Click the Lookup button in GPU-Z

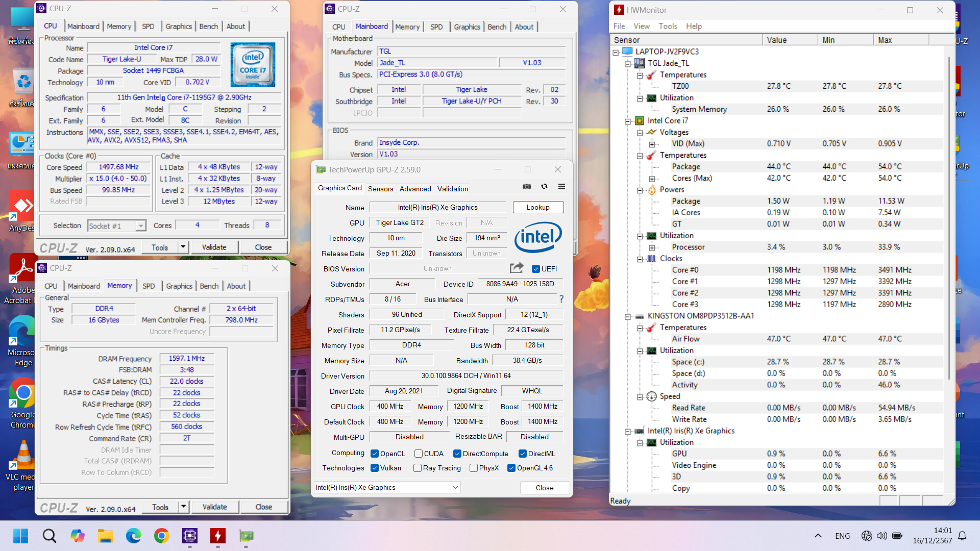[x=538, y=207]
